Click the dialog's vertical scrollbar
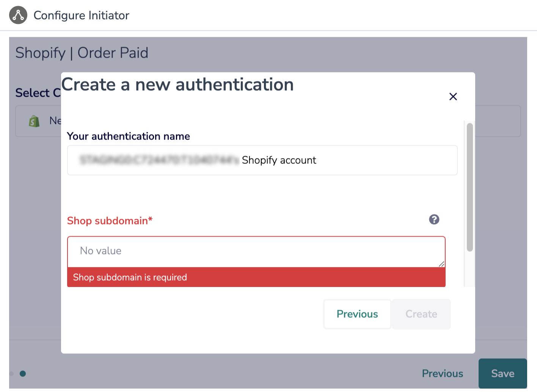537x392 pixels. point(469,187)
